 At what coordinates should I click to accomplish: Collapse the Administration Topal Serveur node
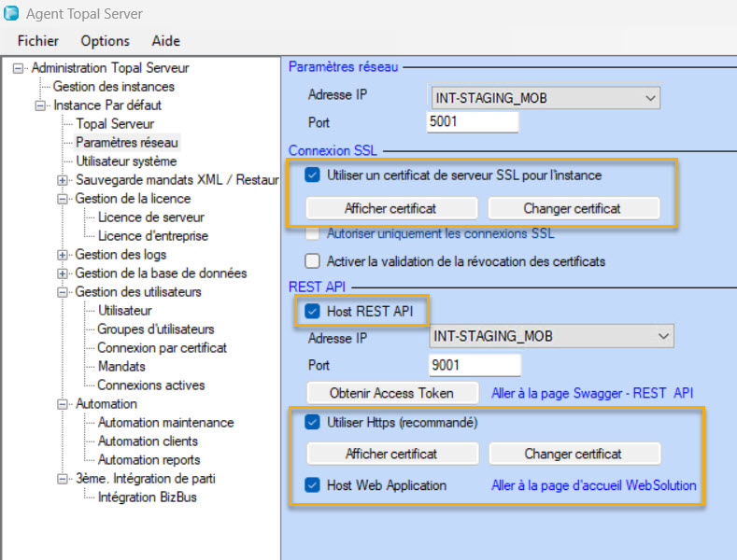click(x=18, y=68)
